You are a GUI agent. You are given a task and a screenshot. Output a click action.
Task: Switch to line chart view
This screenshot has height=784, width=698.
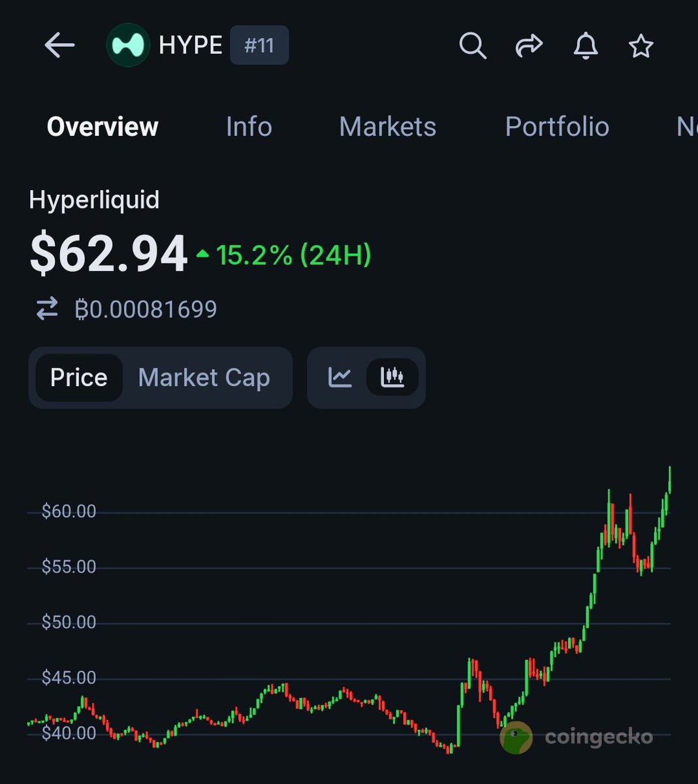(x=340, y=377)
